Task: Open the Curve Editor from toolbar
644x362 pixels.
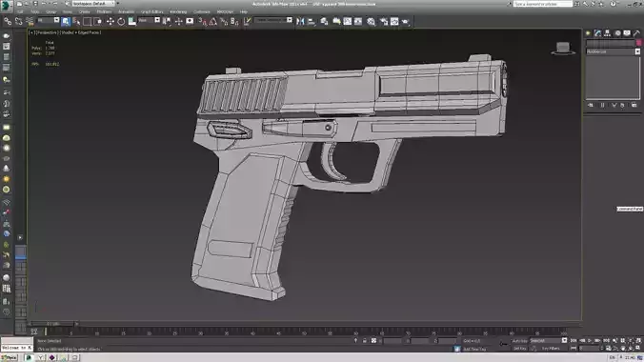Action: pos(348,21)
